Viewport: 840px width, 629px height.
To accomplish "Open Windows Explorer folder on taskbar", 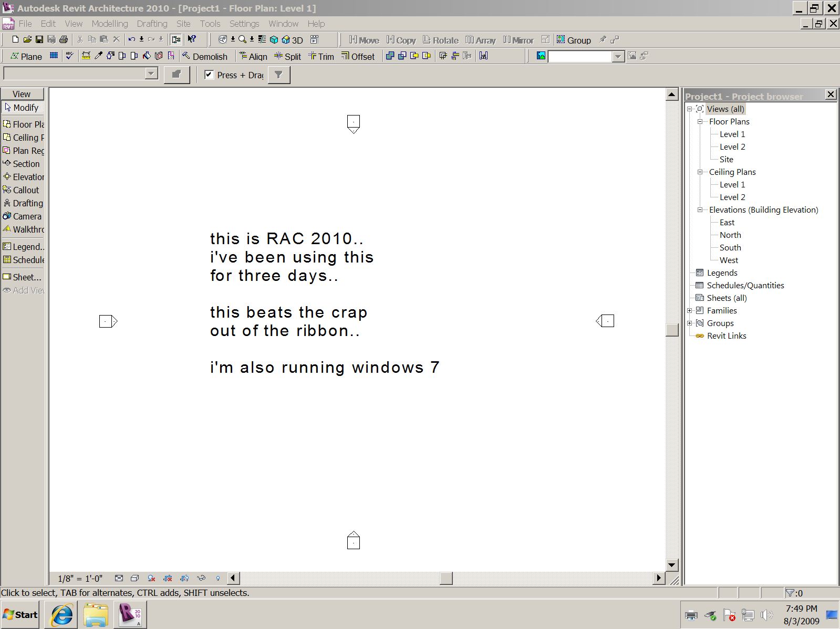I will [96, 614].
